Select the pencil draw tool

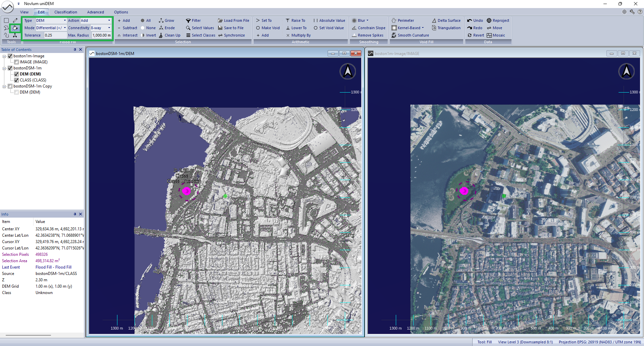coord(15,20)
